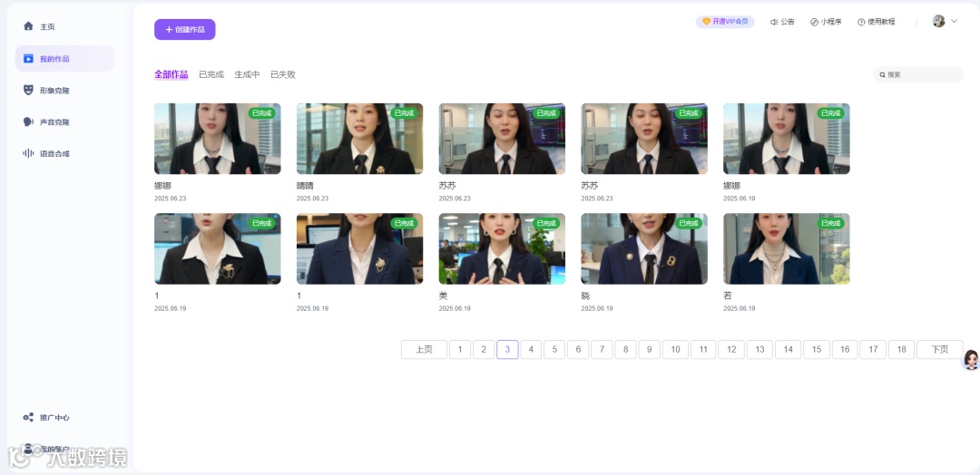Open 推广中心 in the sidebar
Viewport: 980px width, 475px height.
coord(64,417)
